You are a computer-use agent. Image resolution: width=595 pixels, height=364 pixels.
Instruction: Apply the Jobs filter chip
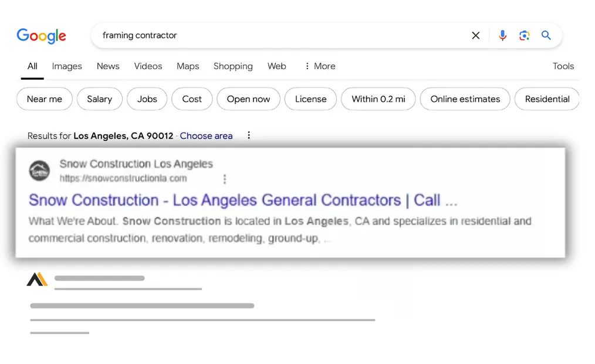coord(147,99)
